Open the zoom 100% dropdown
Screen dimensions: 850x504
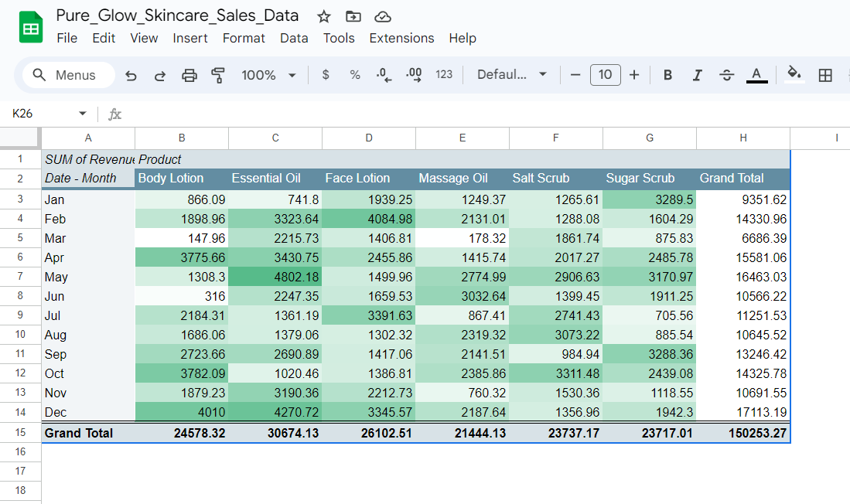point(269,75)
